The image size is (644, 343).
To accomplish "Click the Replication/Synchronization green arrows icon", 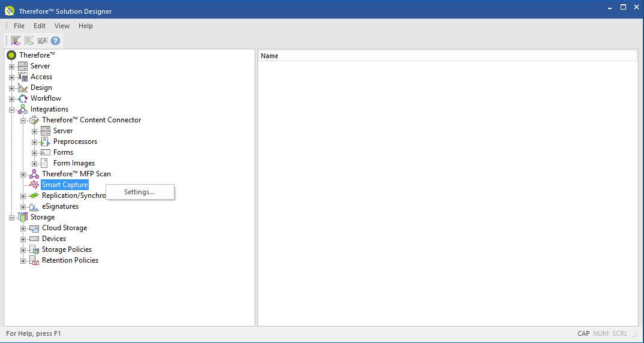I will pos(34,195).
